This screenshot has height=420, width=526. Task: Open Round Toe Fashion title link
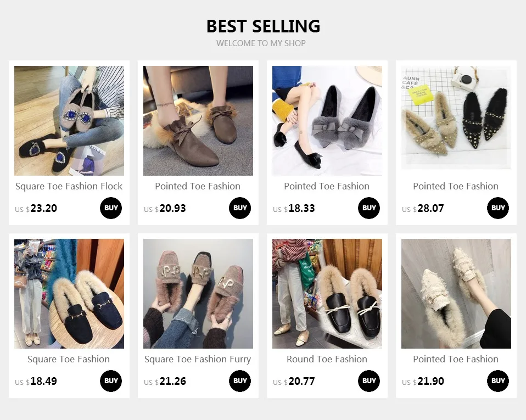tap(327, 359)
